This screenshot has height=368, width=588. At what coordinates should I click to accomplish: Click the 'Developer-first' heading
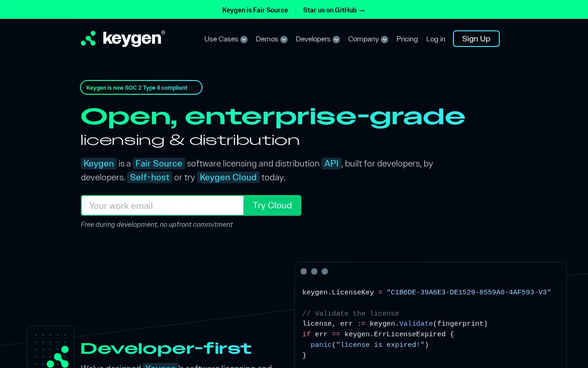(166, 348)
